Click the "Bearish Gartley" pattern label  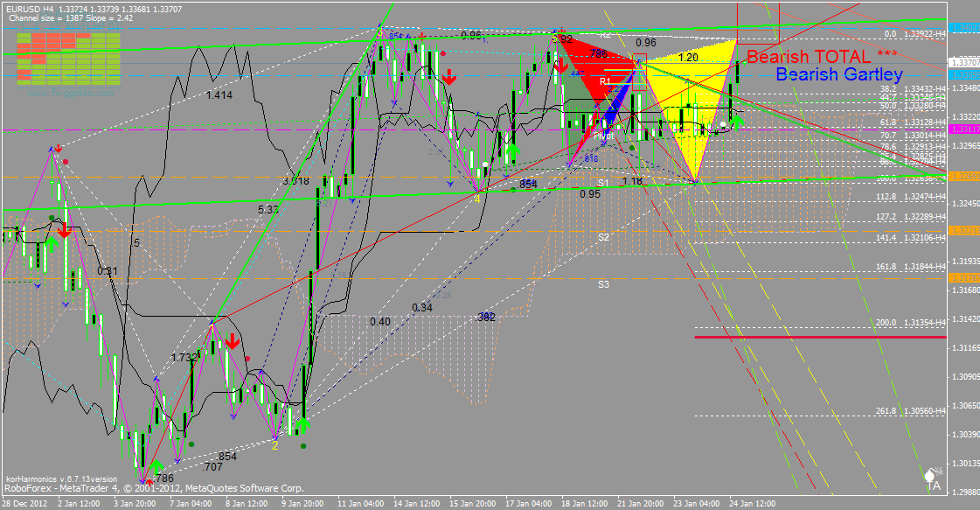[838, 75]
